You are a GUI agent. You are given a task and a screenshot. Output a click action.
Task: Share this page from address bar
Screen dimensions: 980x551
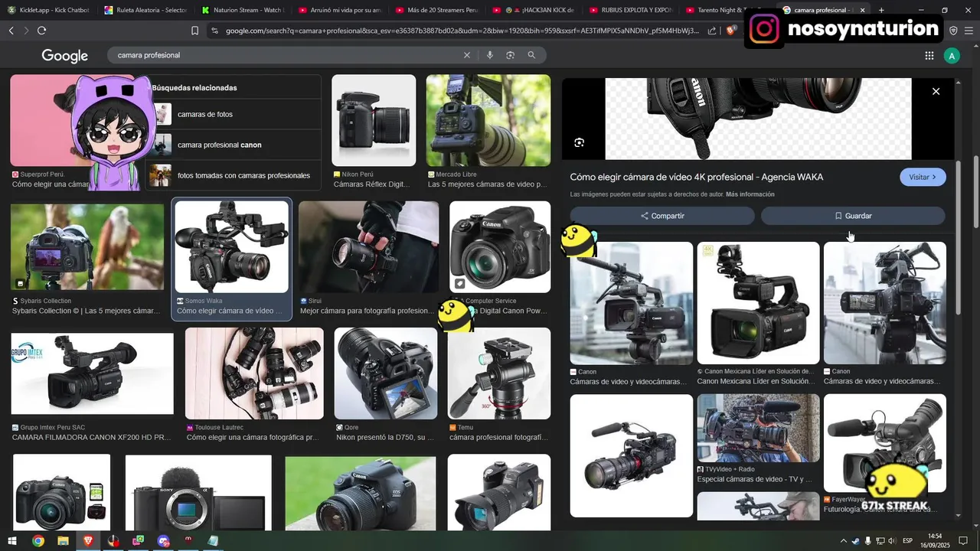[x=712, y=31]
